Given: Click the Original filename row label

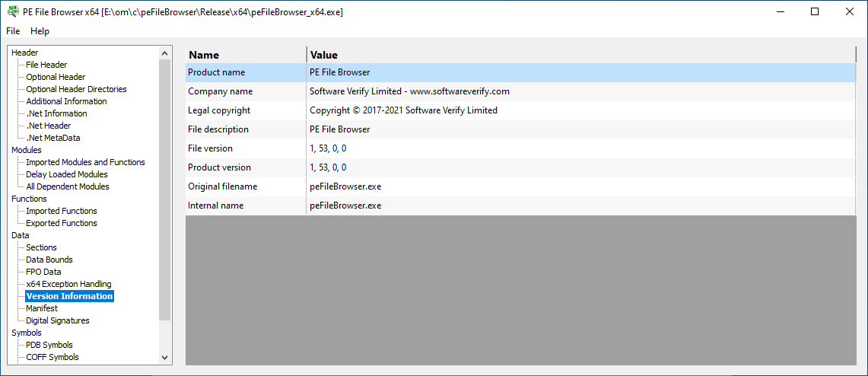Looking at the screenshot, I should click(223, 186).
